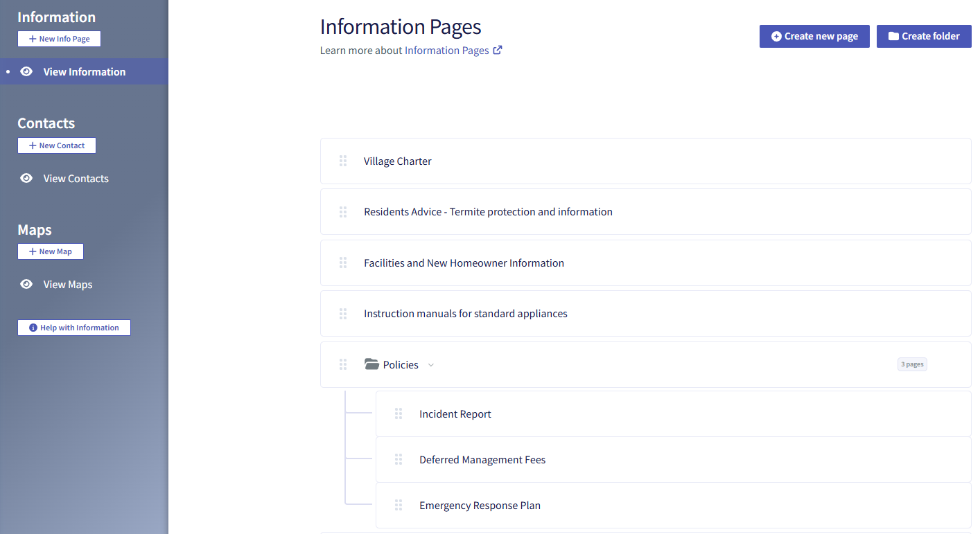Click the 3 pages badge on Policies
This screenshot has width=980, height=534.
tap(912, 364)
